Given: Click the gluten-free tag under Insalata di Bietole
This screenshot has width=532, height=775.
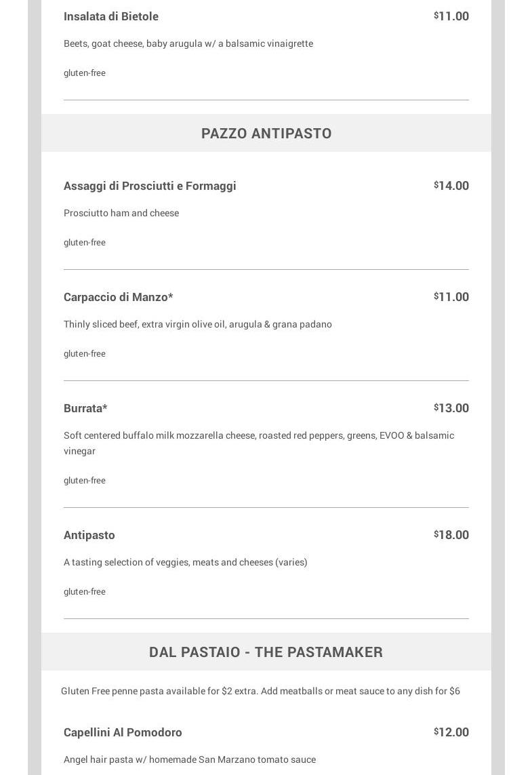Looking at the screenshot, I should click(x=85, y=73).
